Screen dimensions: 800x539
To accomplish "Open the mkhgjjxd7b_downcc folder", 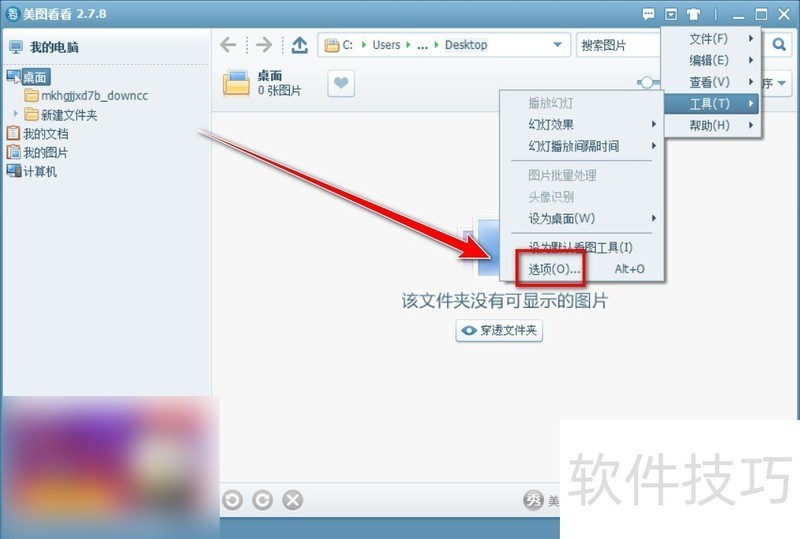I will [87, 95].
